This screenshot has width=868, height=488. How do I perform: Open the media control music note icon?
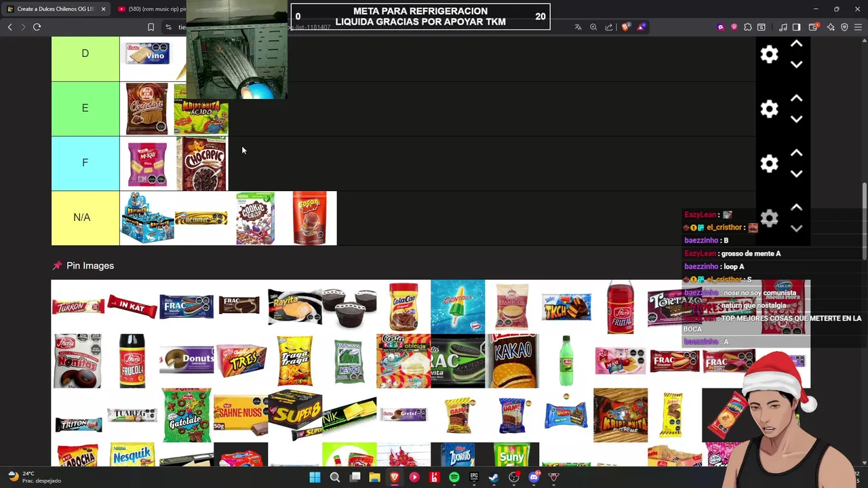pyautogui.click(x=783, y=27)
